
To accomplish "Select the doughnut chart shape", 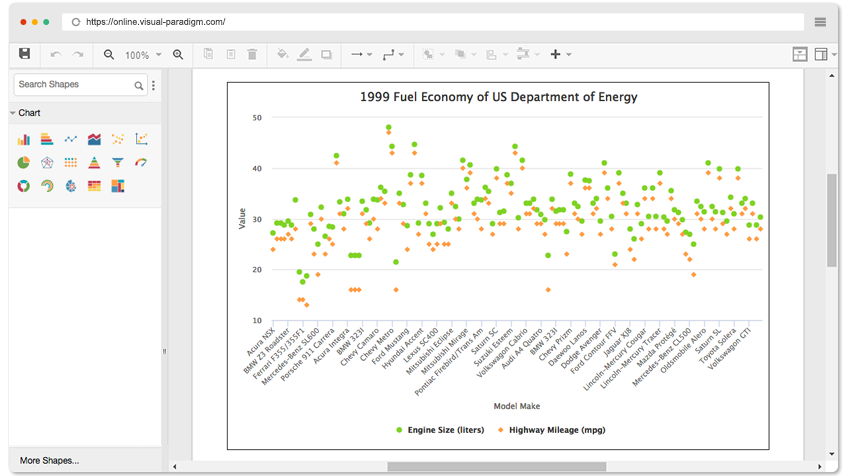I will pos(24,186).
